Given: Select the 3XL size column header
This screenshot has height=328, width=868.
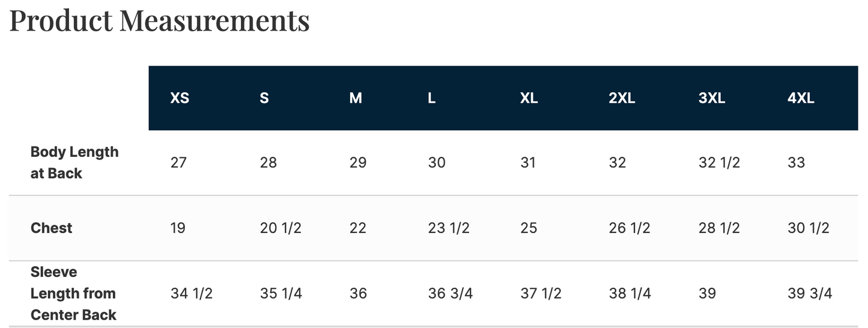Looking at the screenshot, I should coord(712,99).
